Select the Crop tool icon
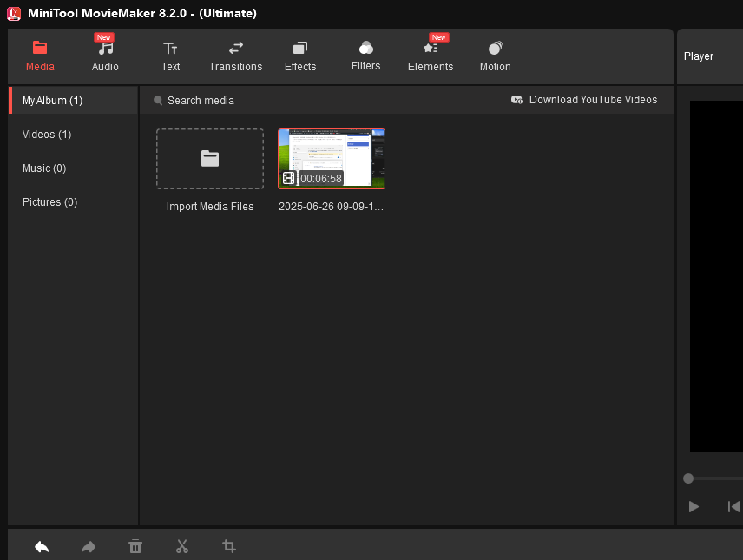Viewport: 743px width, 560px height. [x=229, y=546]
